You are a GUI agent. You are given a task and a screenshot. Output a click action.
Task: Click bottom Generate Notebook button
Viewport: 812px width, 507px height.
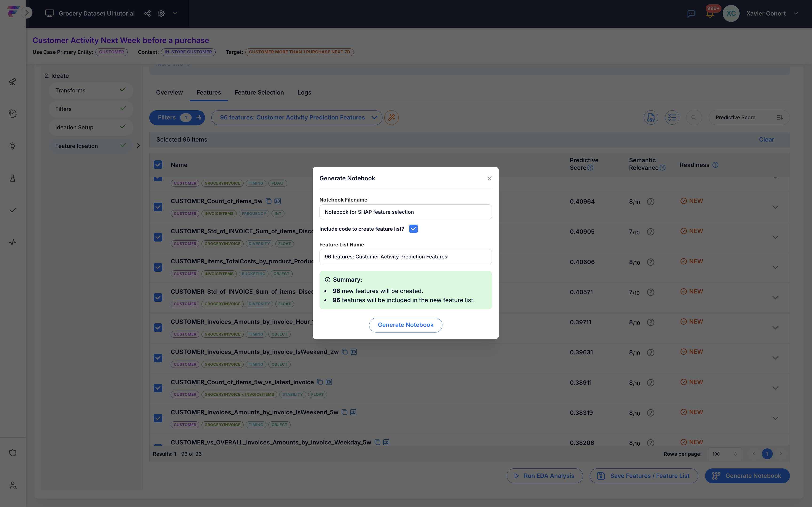point(747,475)
